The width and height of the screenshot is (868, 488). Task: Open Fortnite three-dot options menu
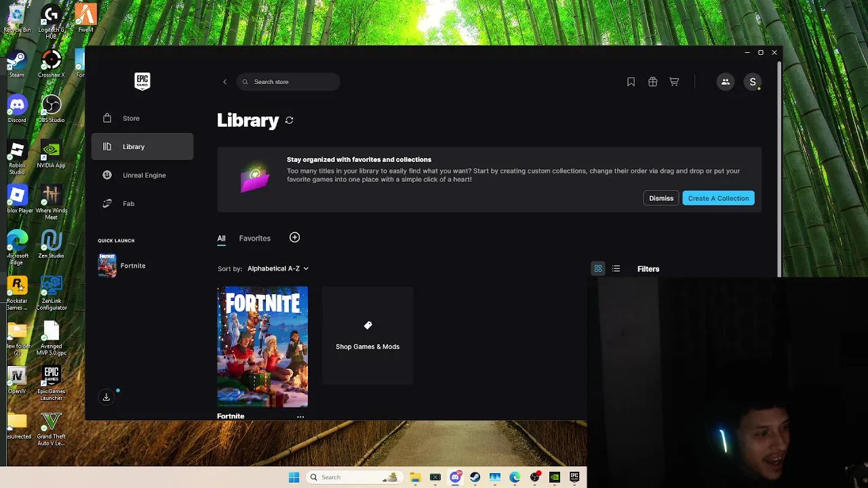coord(300,416)
